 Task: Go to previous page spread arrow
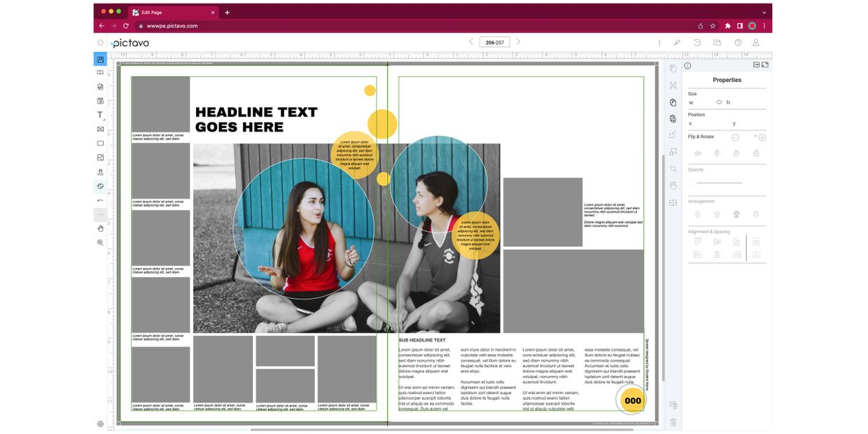(x=471, y=42)
